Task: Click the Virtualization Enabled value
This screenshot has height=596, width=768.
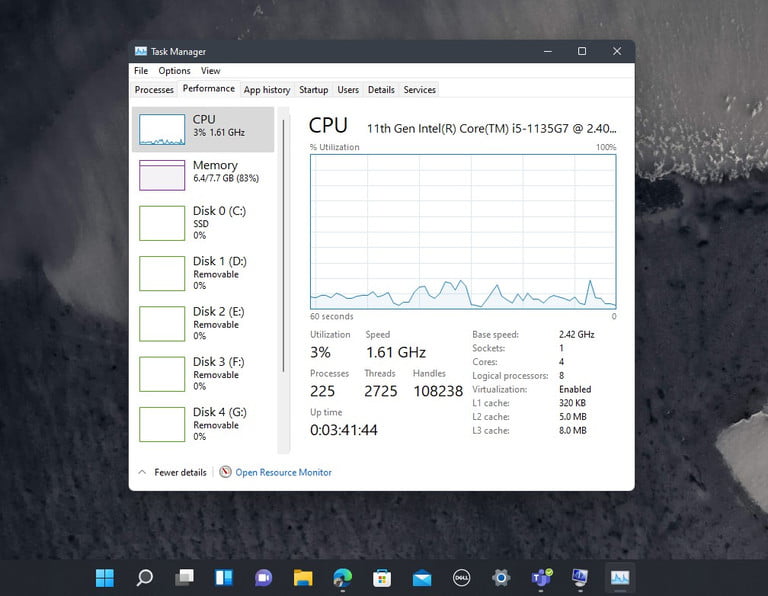Action: (x=575, y=389)
